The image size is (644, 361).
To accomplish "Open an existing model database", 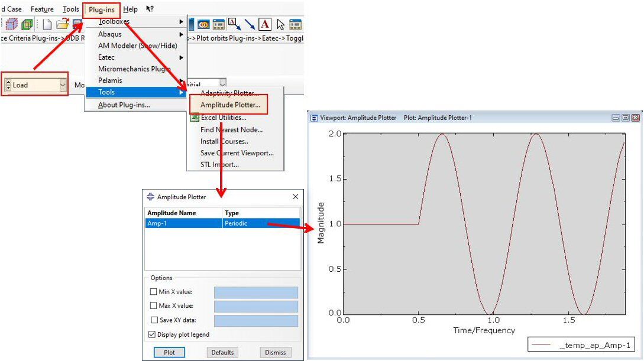I will [62, 24].
